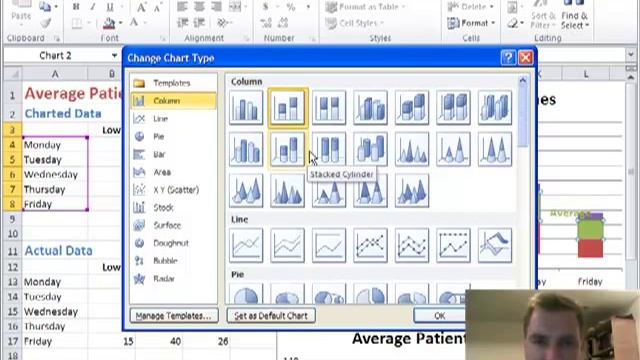
Task: Expand the Find & Select menu
Action: 575,16
